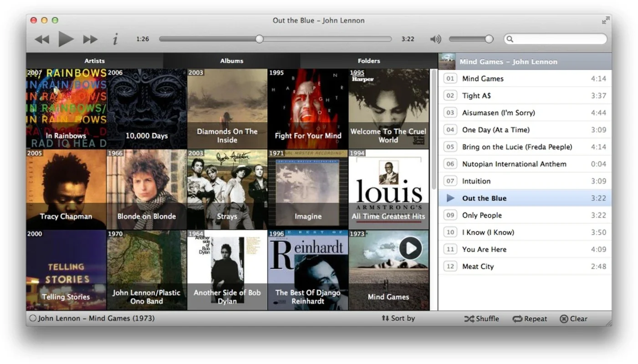Select the track title Mind Games 4:14

525,79
